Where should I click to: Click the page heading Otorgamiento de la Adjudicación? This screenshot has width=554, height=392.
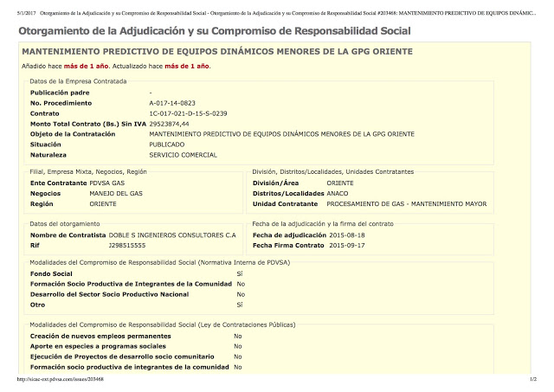(x=203, y=32)
